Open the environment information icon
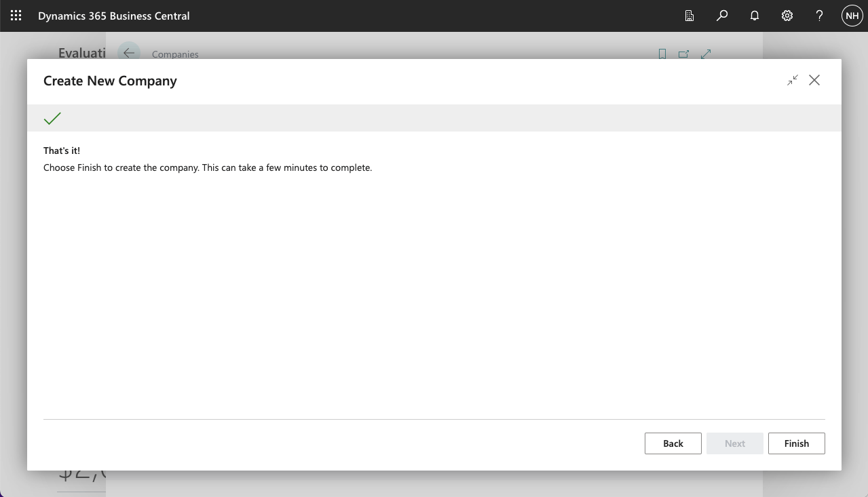Screen dimensions: 868x497 pos(690,16)
